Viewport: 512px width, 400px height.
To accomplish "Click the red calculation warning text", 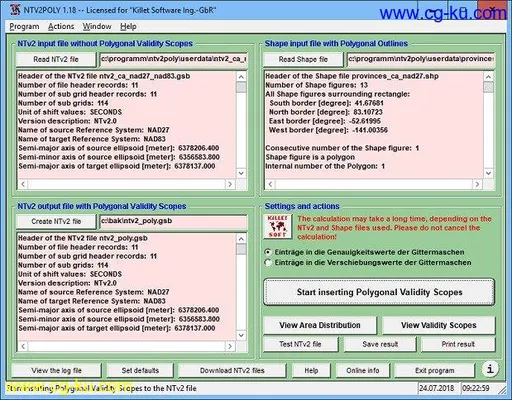I will [394, 228].
